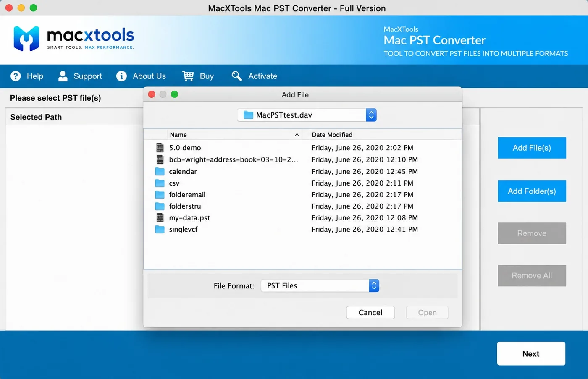The width and height of the screenshot is (588, 379).
Task: Click the date 'Friday, June 26, 2020 2:02 PM'
Action: click(362, 148)
